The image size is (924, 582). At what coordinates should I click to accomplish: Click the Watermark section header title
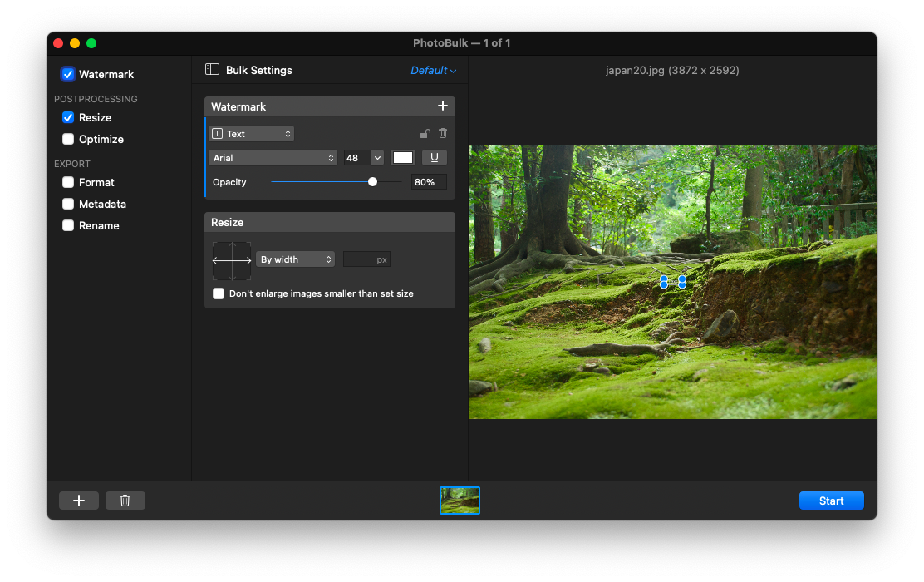[x=238, y=106]
